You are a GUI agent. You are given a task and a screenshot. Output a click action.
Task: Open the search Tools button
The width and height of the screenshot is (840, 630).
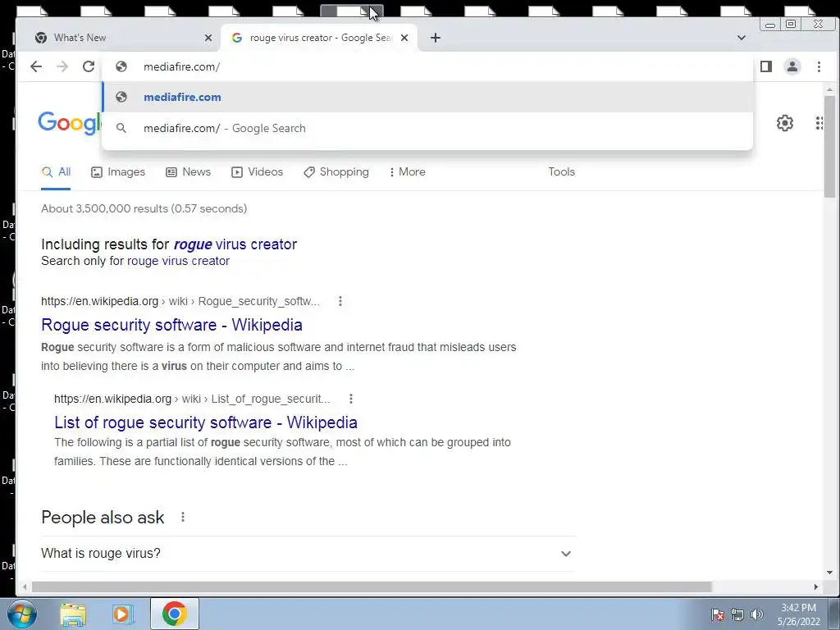coord(561,172)
